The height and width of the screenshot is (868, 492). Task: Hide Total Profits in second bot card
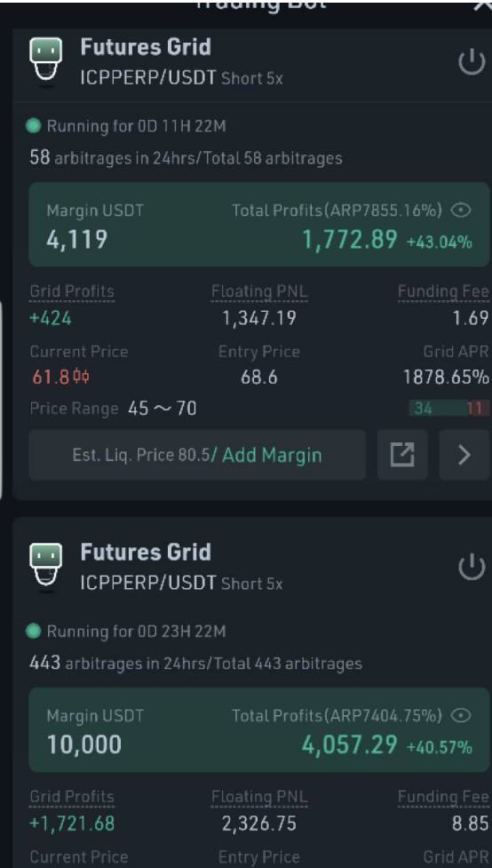[461, 716]
